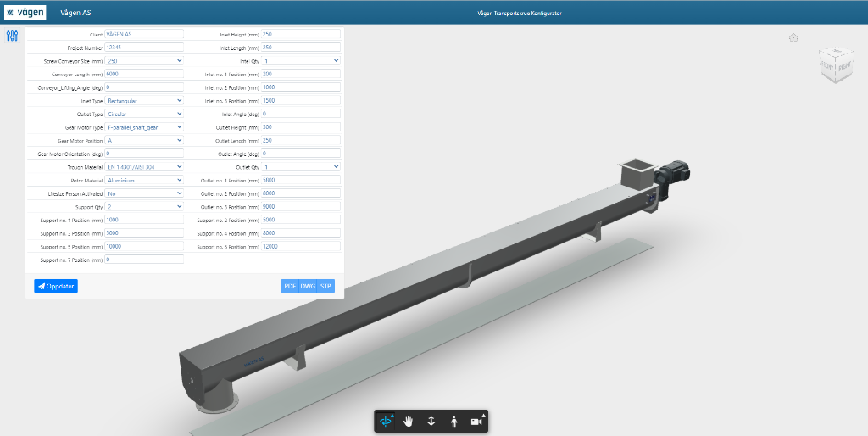The image size is (868, 436).
Task: Click the Support no. 2 Position field
Action: point(301,220)
